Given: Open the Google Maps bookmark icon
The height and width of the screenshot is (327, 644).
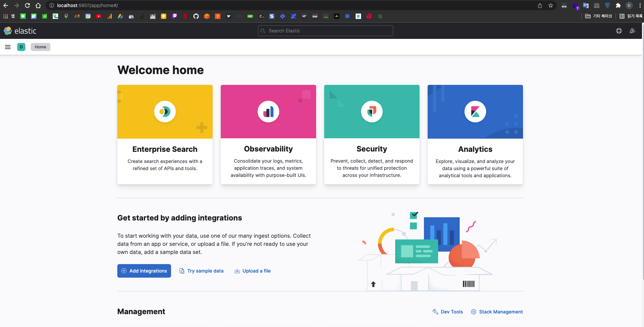Looking at the screenshot, I should click(66, 16).
